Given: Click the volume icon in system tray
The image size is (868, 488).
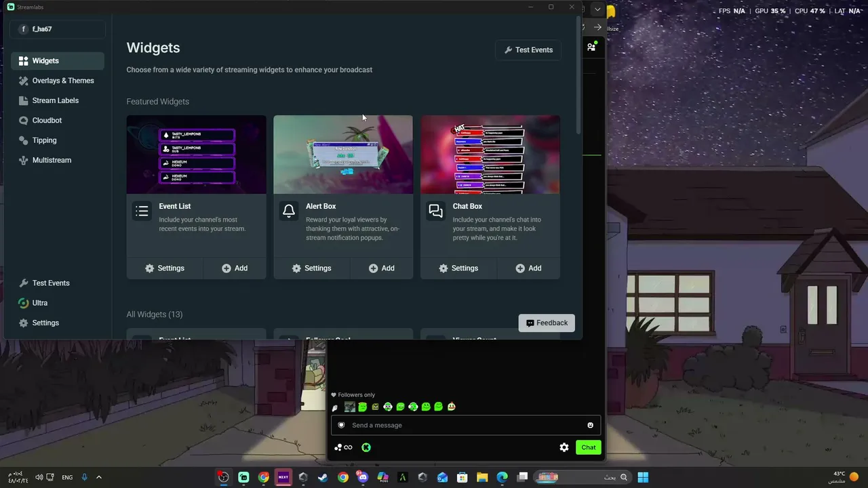Looking at the screenshot, I should [x=39, y=477].
